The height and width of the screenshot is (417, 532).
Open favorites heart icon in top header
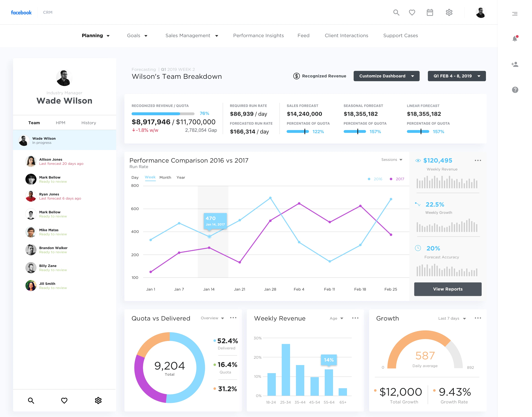[412, 12]
